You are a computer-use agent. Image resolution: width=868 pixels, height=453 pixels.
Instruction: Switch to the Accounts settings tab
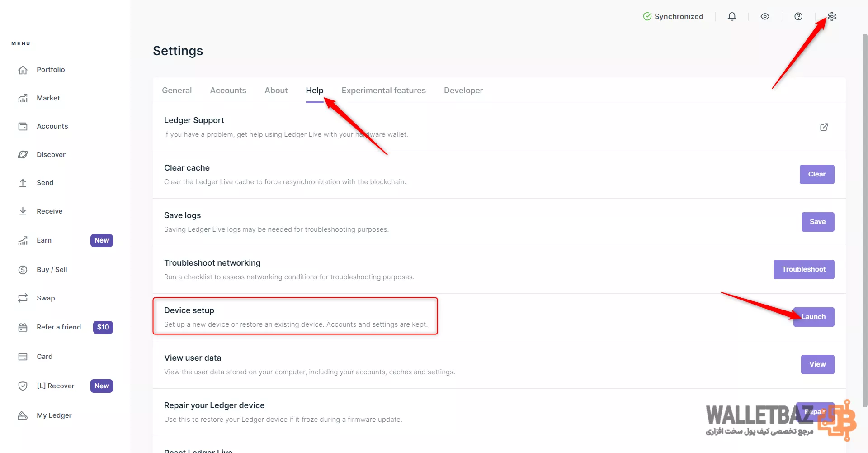pos(228,91)
